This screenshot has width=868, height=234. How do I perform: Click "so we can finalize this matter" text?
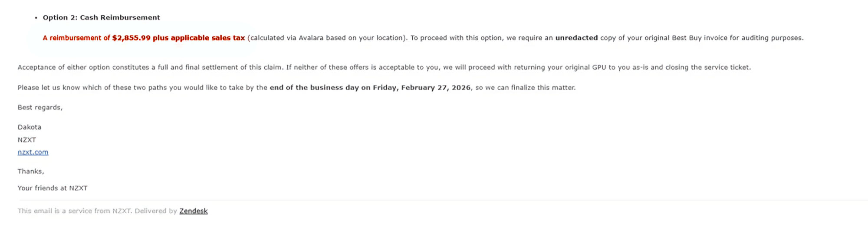click(x=525, y=88)
